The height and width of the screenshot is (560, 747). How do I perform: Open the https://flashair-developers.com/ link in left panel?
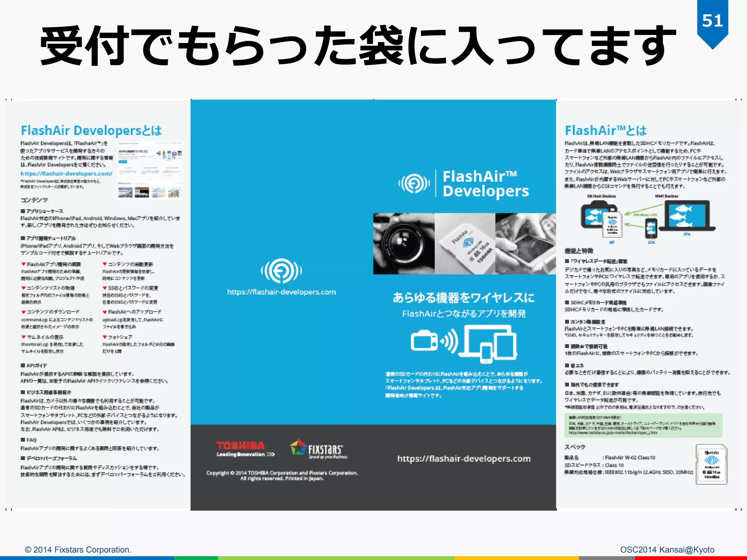click(66, 174)
